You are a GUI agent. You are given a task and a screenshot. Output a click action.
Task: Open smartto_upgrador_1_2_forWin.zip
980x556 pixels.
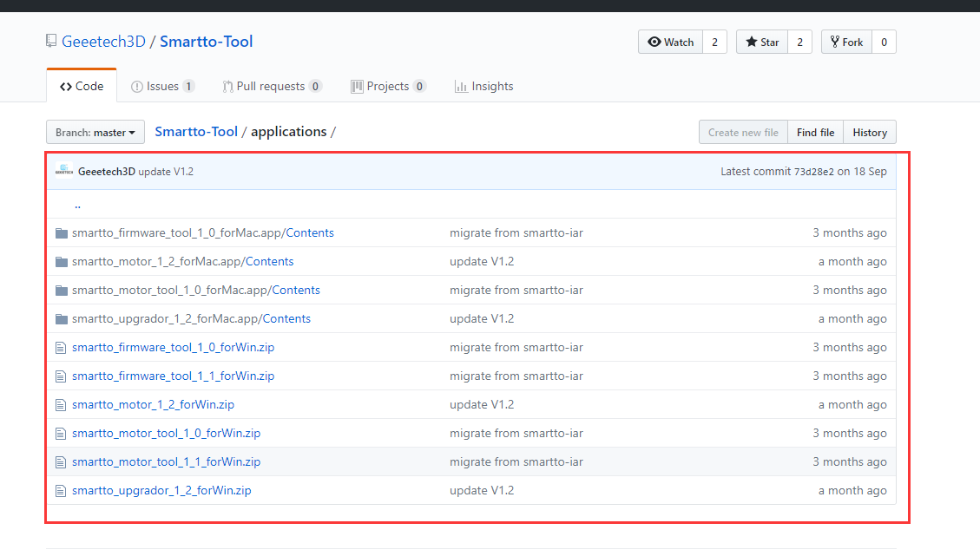pos(161,491)
